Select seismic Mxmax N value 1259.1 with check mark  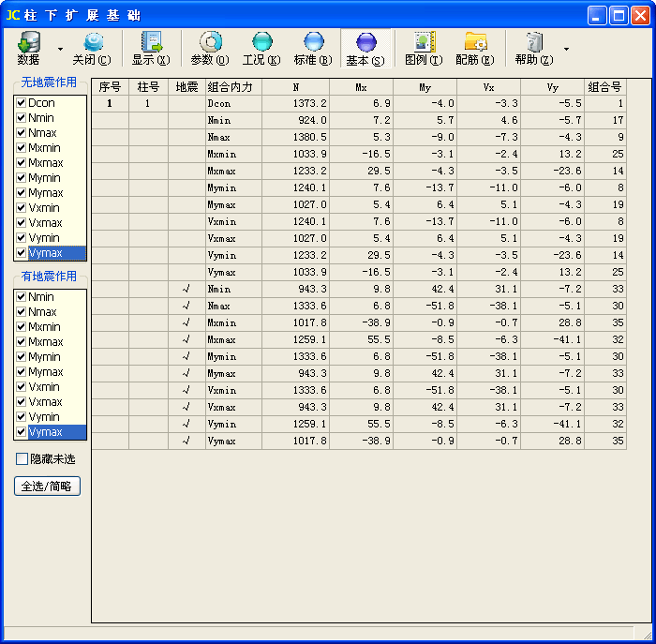[296, 339]
